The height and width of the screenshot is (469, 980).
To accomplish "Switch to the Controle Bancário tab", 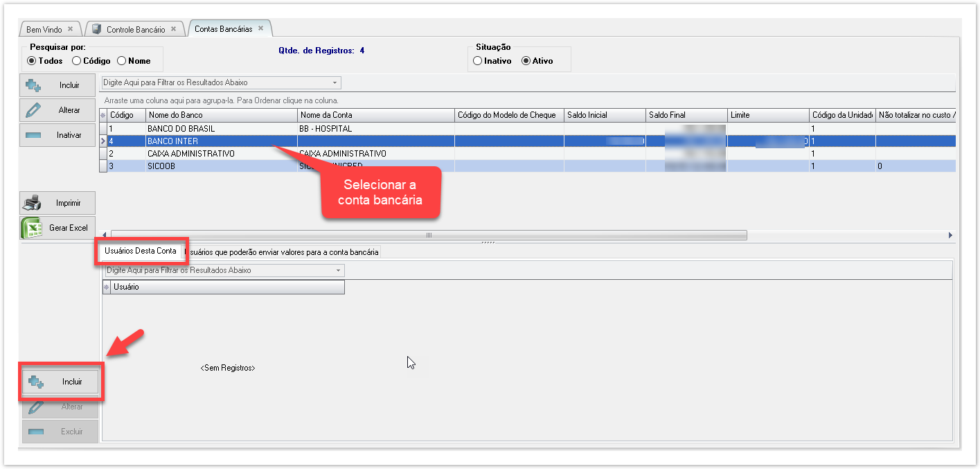I will (x=135, y=29).
